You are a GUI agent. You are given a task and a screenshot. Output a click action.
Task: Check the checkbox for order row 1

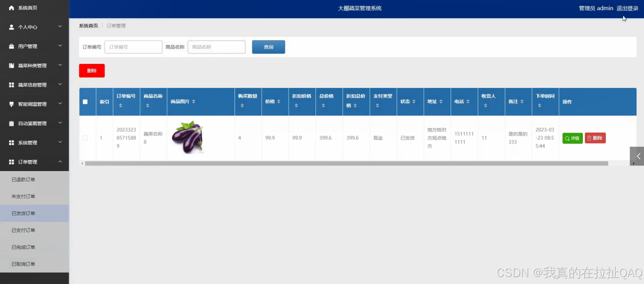click(85, 138)
